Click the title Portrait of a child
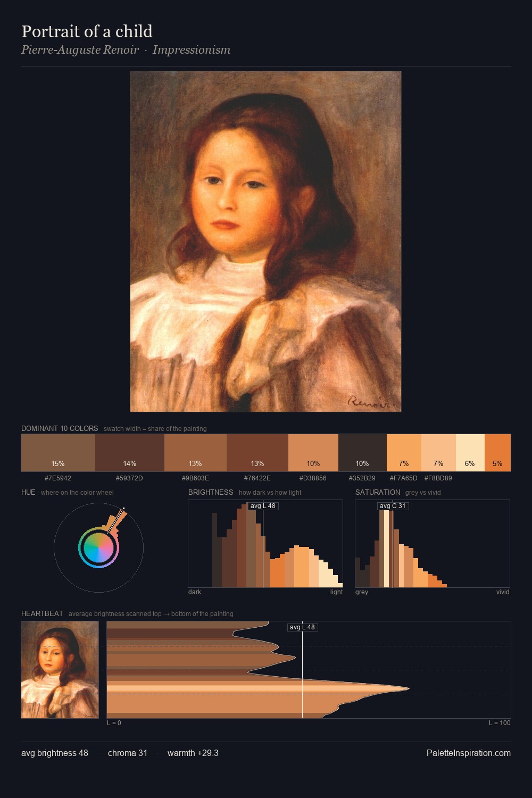Image resolution: width=532 pixels, height=798 pixels. (x=87, y=31)
